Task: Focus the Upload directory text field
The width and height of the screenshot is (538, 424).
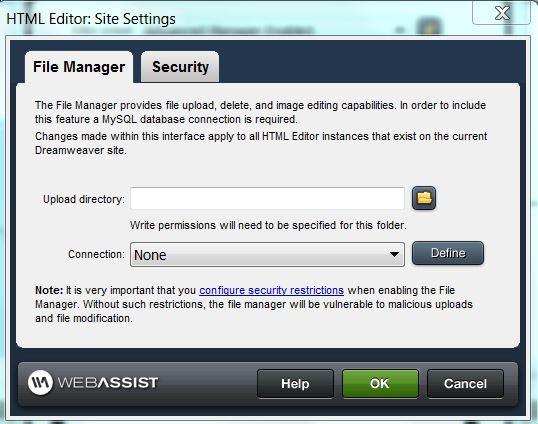Action: coord(267,198)
